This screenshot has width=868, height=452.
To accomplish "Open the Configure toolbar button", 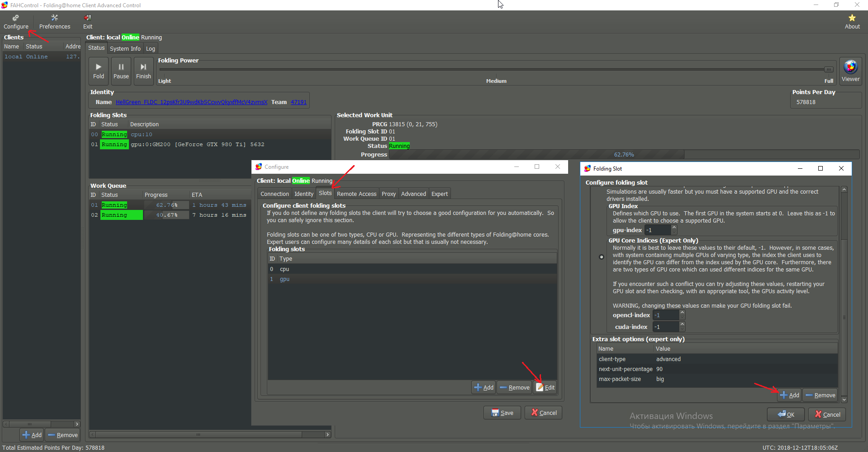I will click(16, 22).
